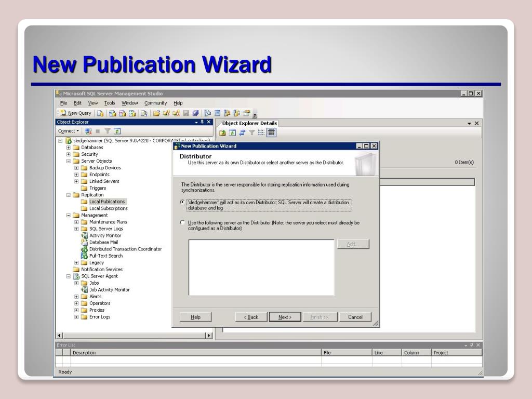The width and height of the screenshot is (532, 399).
Task: Select 'sledgehammer' as own Distributor radio
Action: pos(182,202)
